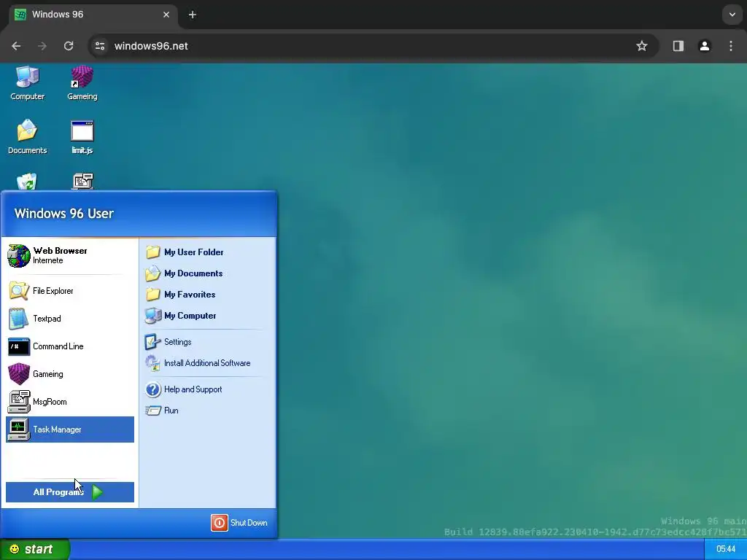This screenshot has height=560, width=747.
Task: Go back in browser history
Action: pos(16,46)
